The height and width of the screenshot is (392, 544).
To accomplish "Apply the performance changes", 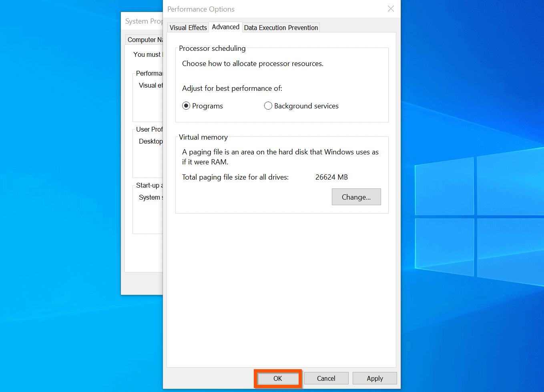I will (374, 378).
